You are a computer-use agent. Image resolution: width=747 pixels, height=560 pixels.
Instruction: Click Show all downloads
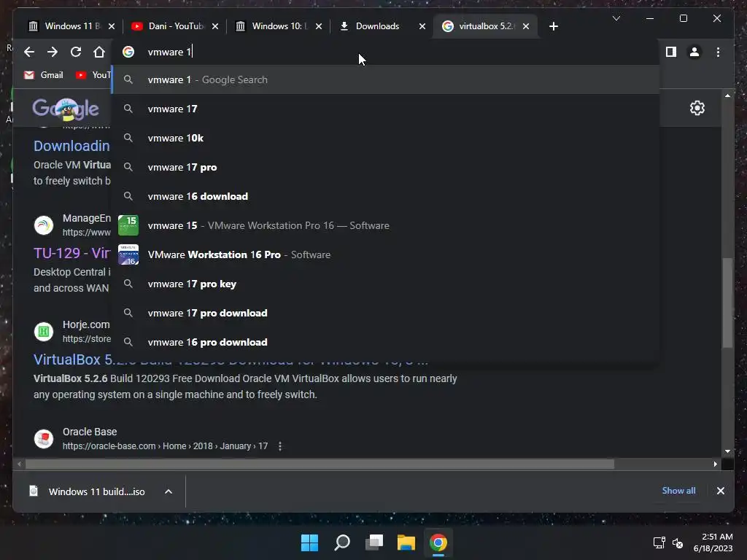pos(679,491)
